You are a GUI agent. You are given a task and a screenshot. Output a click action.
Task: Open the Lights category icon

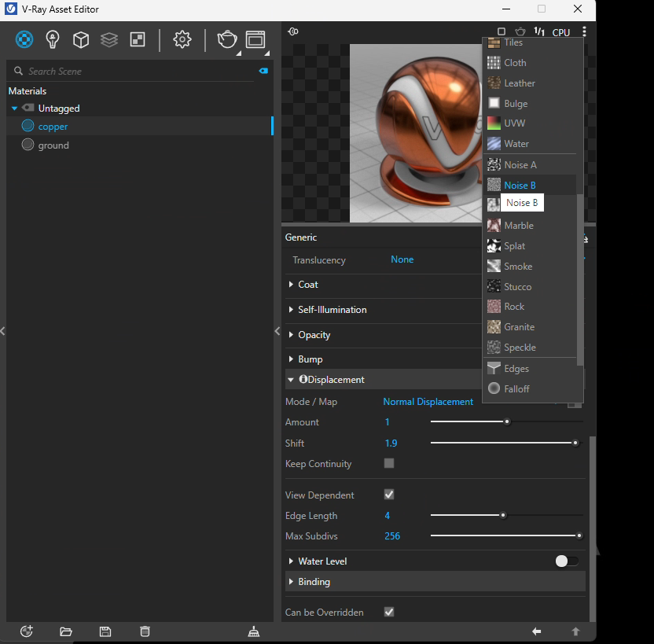pos(53,39)
